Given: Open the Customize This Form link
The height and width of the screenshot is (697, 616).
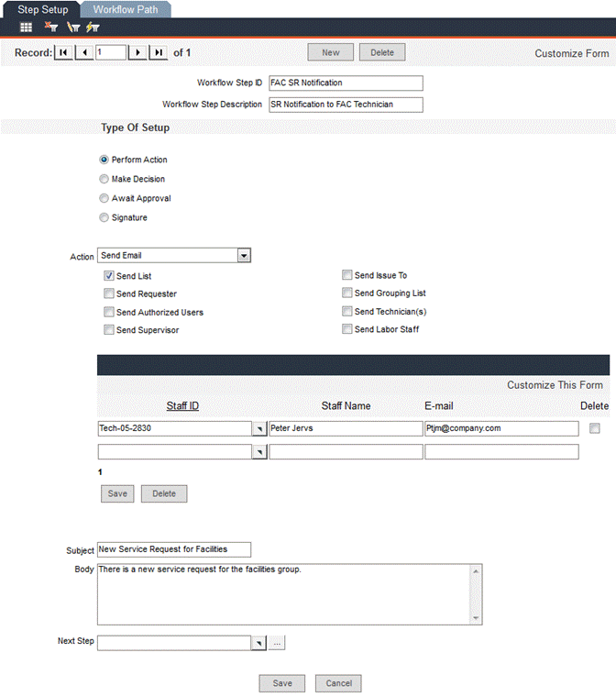Looking at the screenshot, I should 555,385.
